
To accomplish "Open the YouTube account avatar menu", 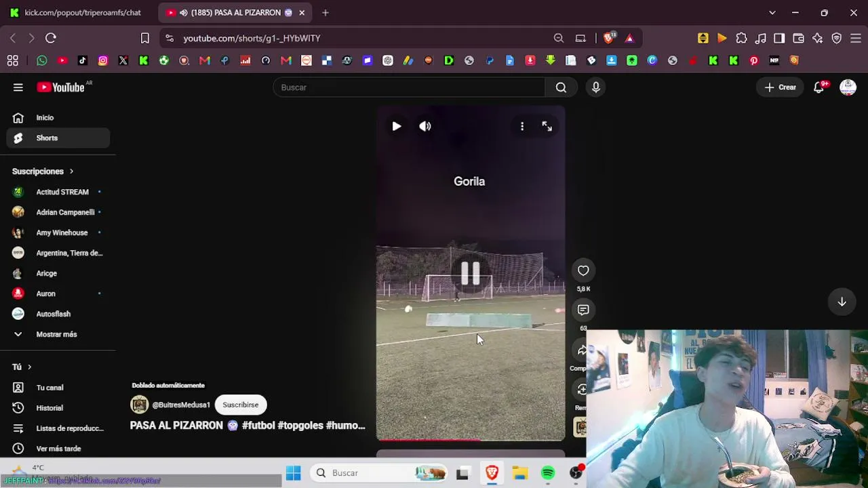I will 848,87.
